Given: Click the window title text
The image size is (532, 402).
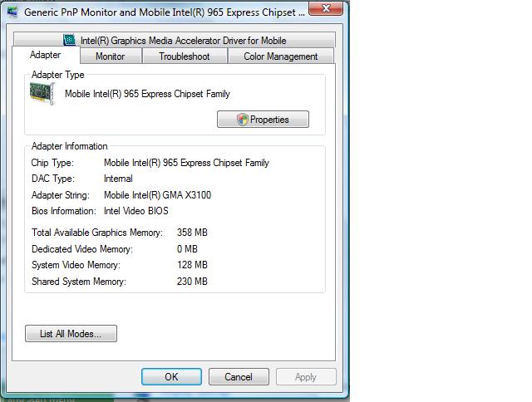Looking at the screenshot, I should coord(165,12).
